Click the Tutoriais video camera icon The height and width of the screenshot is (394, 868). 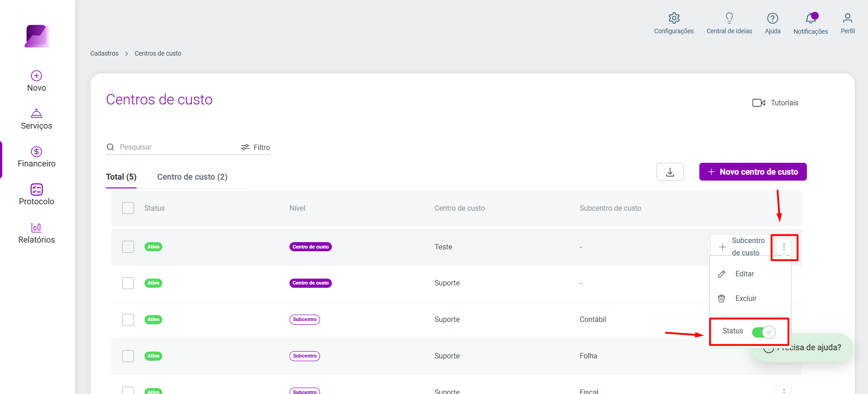pyautogui.click(x=759, y=103)
